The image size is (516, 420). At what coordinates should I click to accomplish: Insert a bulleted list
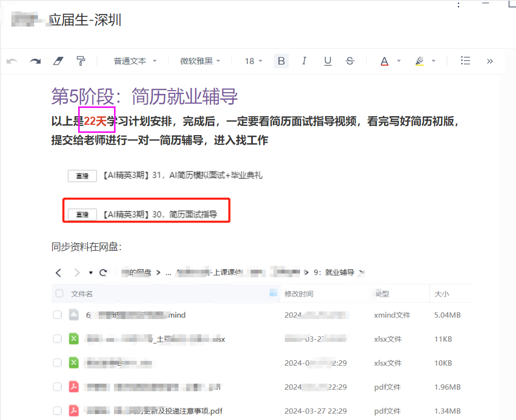(x=465, y=61)
